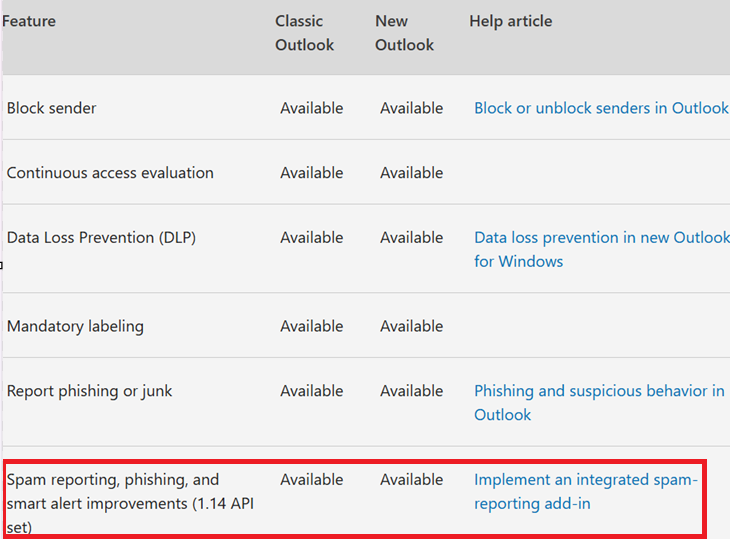Click New Outlook Available for Report phishing row
The width and height of the screenshot is (730, 539).
(x=412, y=391)
